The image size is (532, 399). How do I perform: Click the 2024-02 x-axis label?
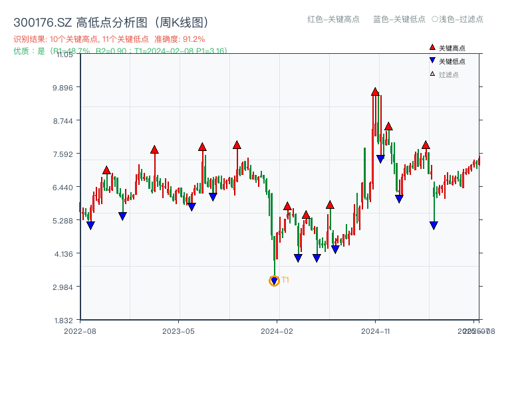click(x=278, y=331)
